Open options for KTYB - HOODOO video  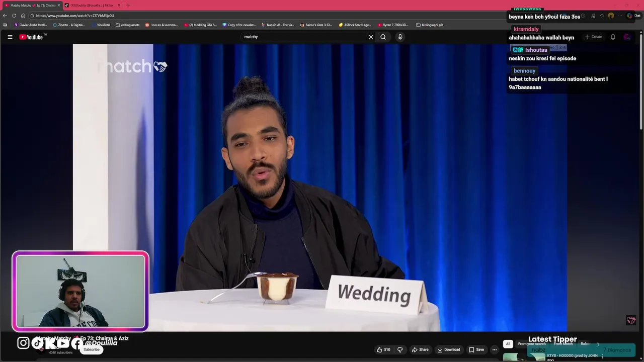(602, 356)
